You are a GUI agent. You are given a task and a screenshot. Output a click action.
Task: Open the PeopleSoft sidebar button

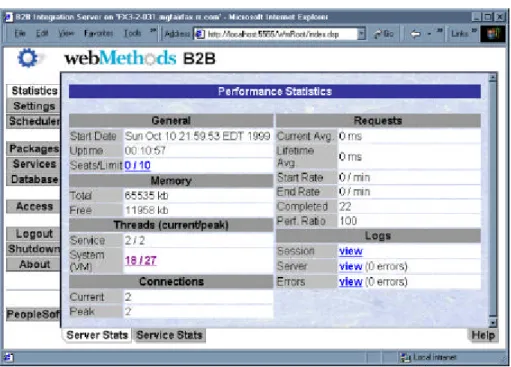(x=34, y=314)
